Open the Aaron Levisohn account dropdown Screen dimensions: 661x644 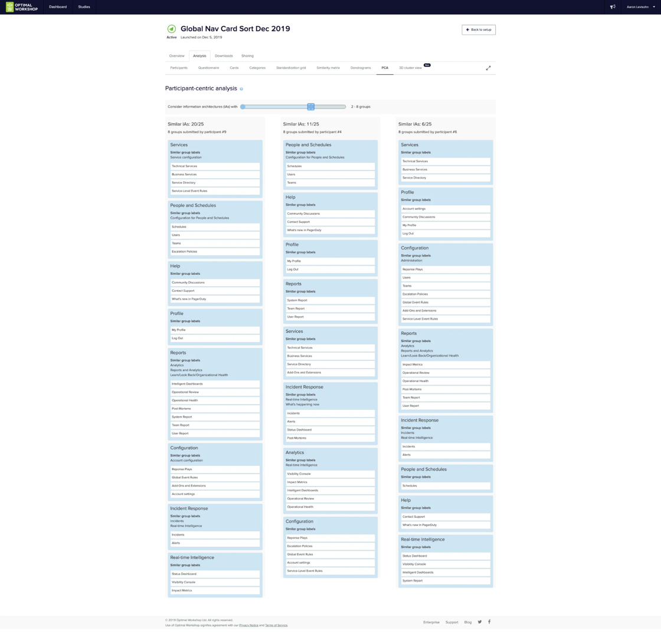(x=641, y=6)
